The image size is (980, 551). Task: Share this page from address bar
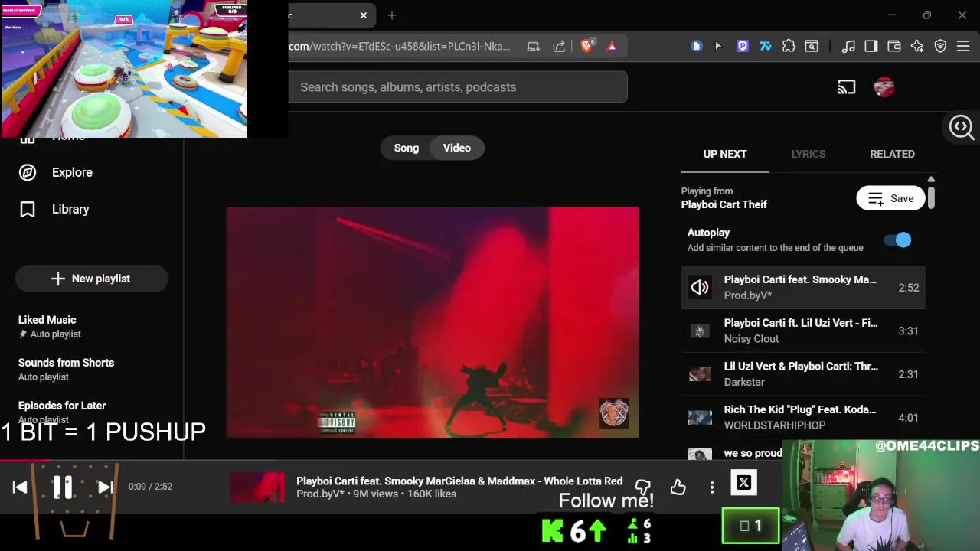point(559,46)
